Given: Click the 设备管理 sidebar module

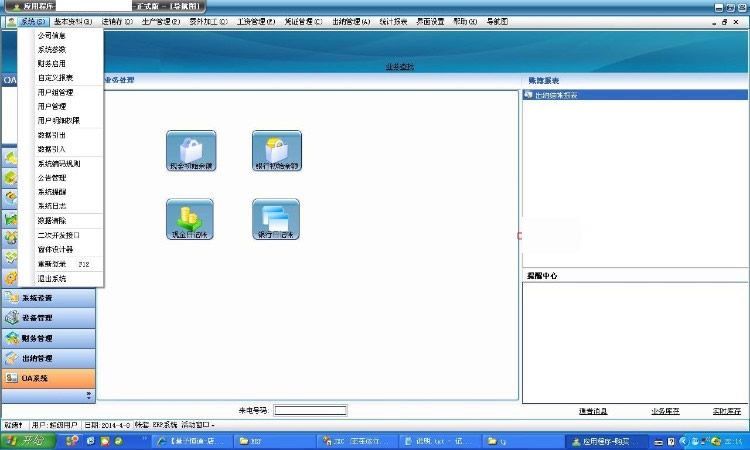Looking at the screenshot, I should click(48, 318).
